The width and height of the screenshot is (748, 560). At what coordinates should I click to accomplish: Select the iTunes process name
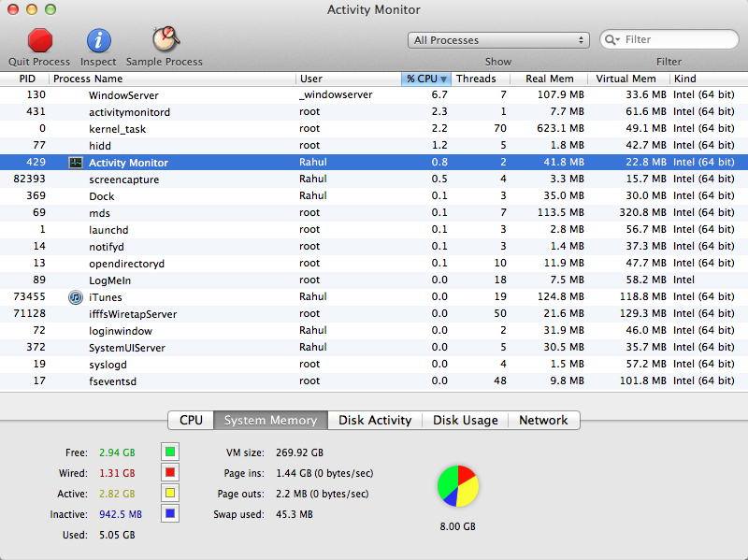pos(106,297)
